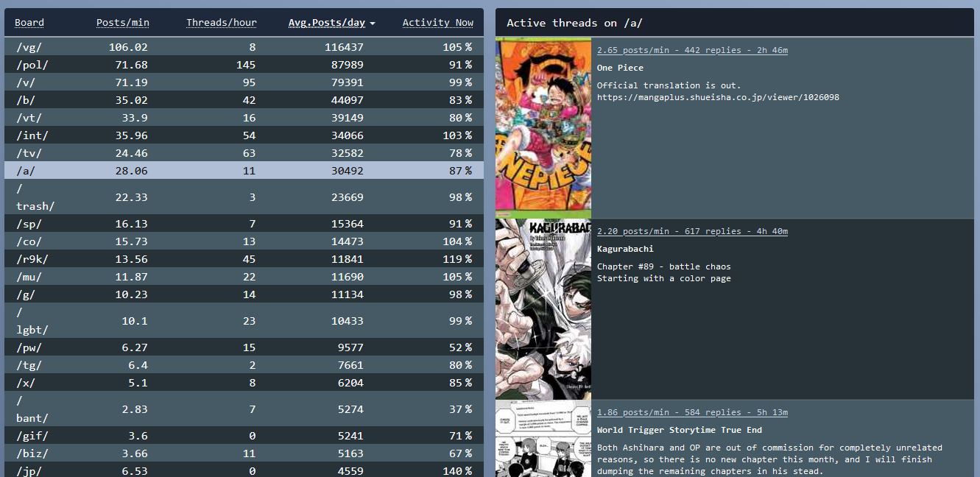Select the /vt/ board row
This screenshot has height=477, width=980.
(244, 117)
